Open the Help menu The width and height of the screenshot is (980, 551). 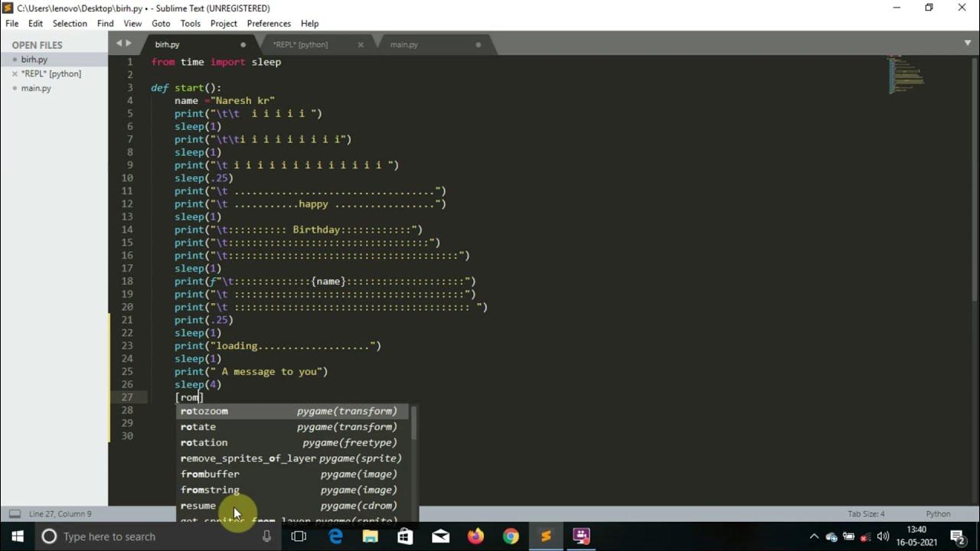pos(309,24)
